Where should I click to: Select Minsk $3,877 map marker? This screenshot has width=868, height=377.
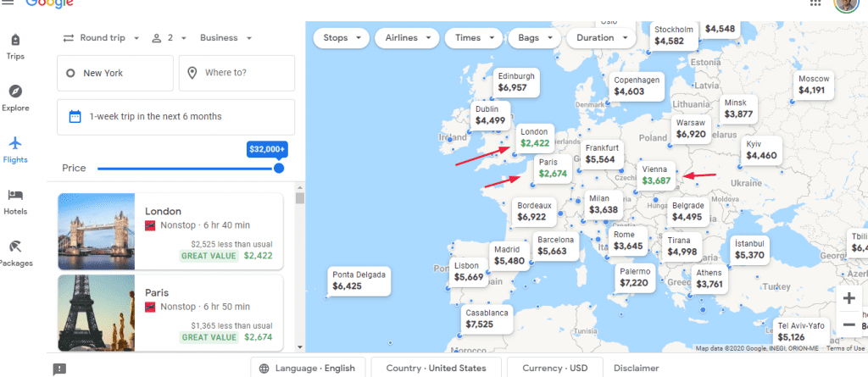pos(738,109)
